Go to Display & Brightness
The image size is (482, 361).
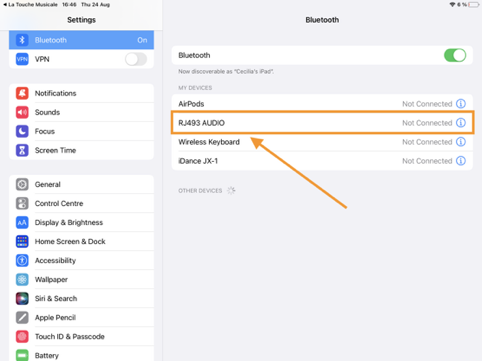click(x=81, y=222)
